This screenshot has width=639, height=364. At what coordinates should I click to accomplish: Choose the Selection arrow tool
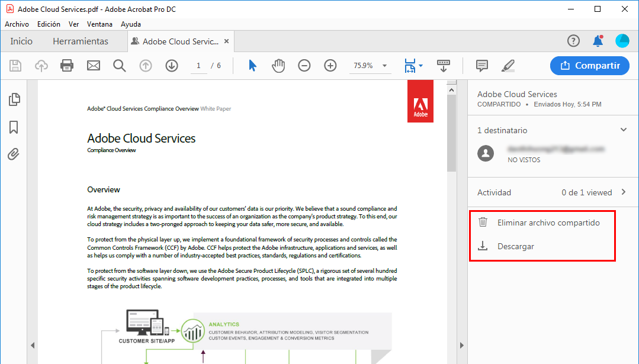[253, 66]
